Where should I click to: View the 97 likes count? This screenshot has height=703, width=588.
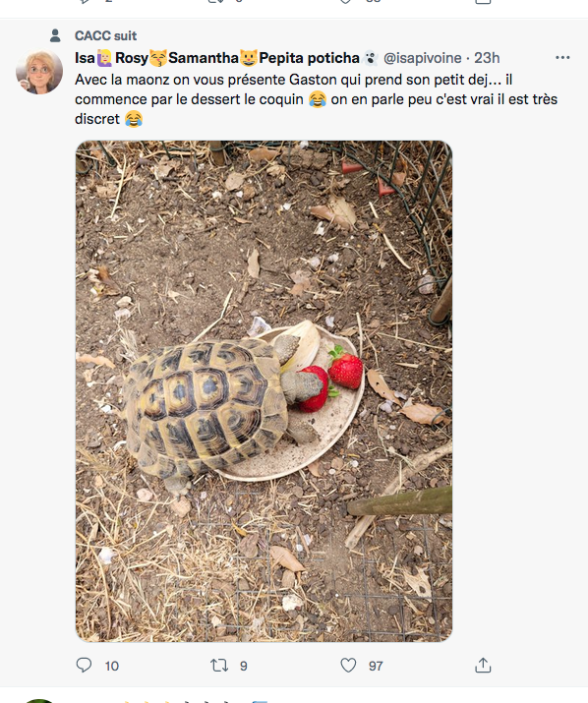[376, 666]
